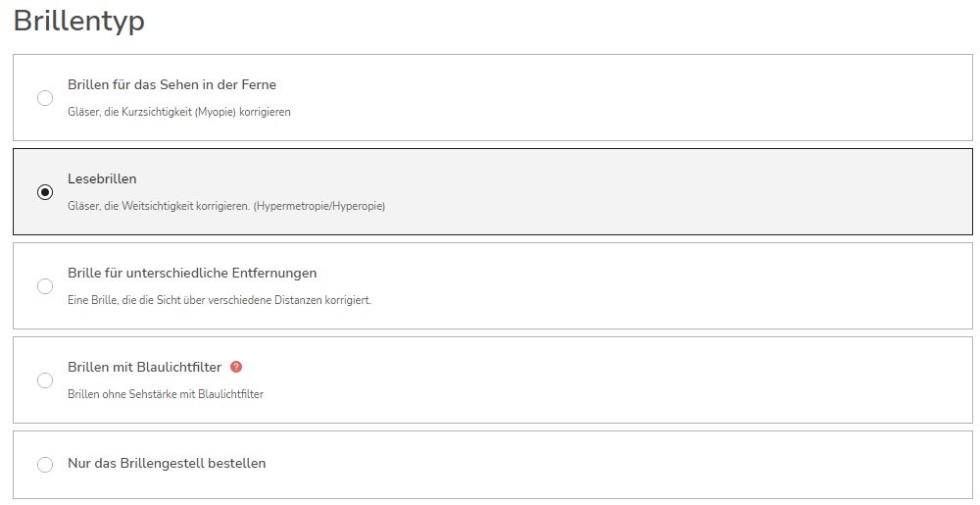Click the Kurzsichtigkeit (Myopie) description text
980x505 pixels.
(178, 112)
